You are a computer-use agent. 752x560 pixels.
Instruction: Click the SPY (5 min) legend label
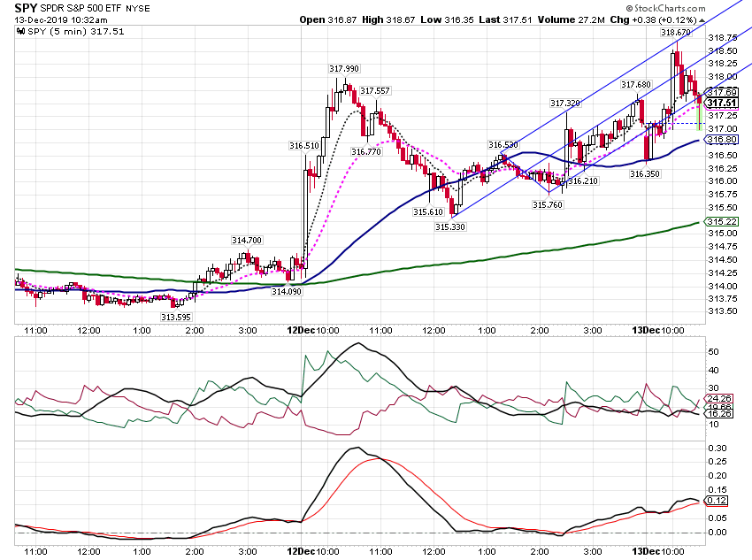pos(75,32)
